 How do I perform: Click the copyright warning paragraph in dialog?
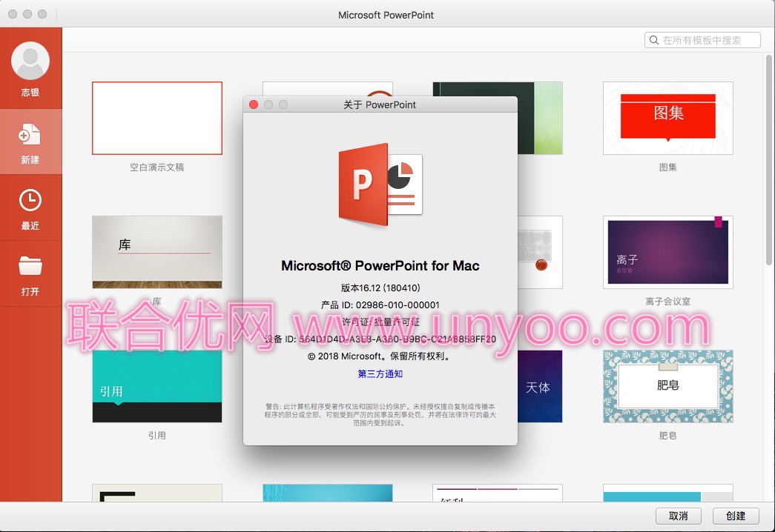point(380,414)
